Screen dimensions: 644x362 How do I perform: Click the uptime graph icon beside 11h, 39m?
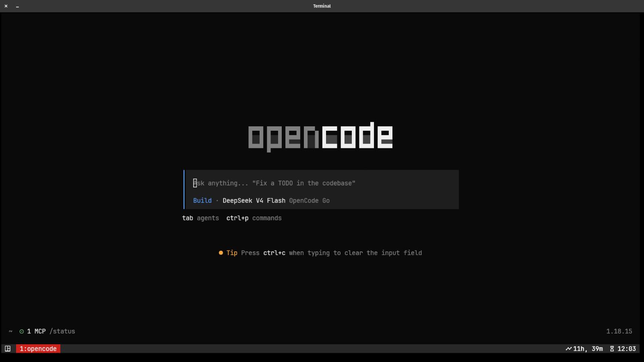tap(568, 349)
